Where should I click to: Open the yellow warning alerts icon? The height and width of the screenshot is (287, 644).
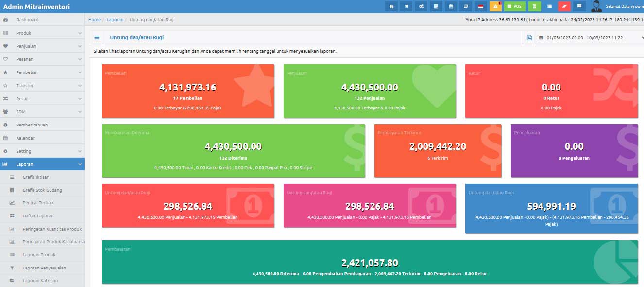click(495, 6)
